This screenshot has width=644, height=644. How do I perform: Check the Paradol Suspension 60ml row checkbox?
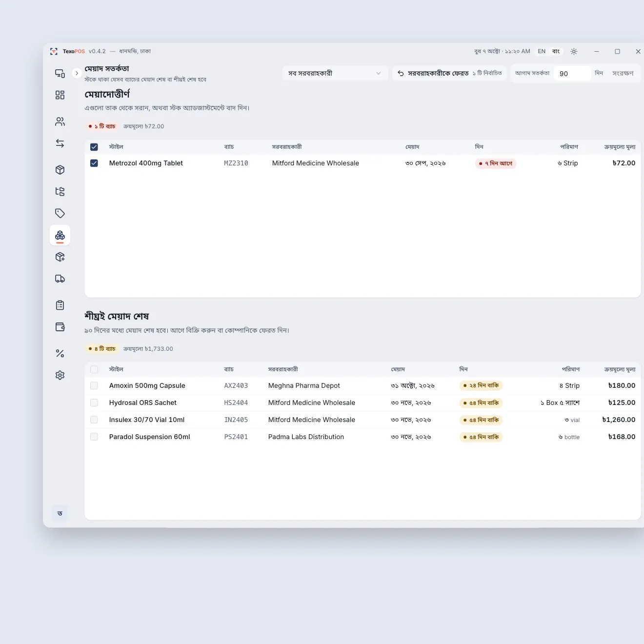point(94,437)
